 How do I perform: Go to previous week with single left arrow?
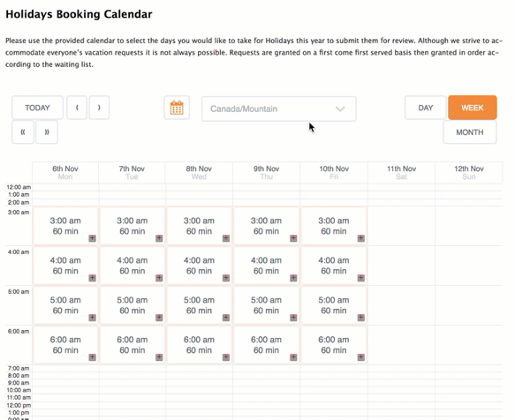[77, 108]
